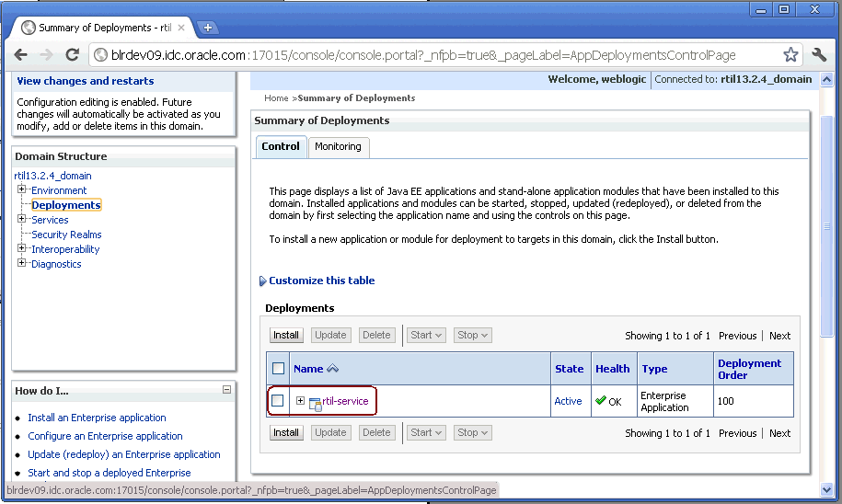Click the browser forward arrow

pos(47,55)
